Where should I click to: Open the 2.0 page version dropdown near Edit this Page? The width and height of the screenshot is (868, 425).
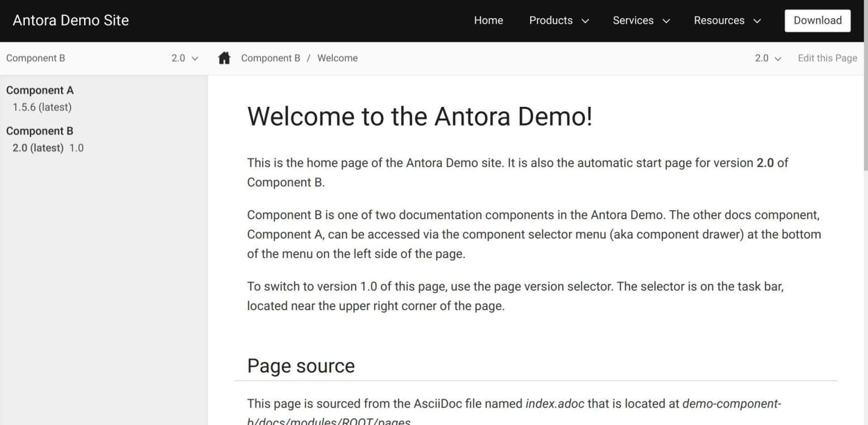point(767,58)
